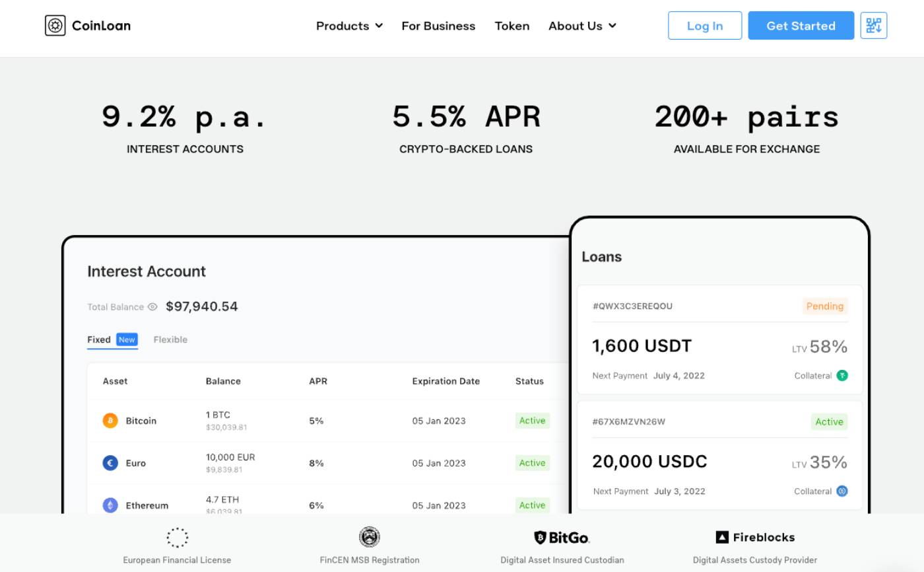Viewport: 924px width, 572px height.
Task: Click the CoinLoan logo icon
Action: click(x=55, y=26)
